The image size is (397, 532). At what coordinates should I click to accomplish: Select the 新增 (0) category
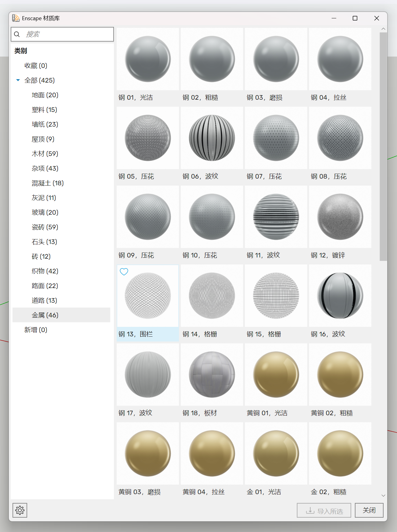pos(36,330)
